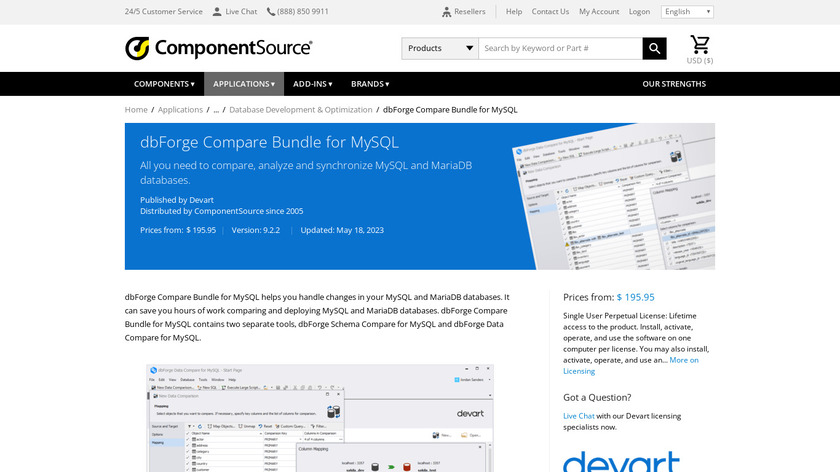
Task: Click the Resellers person icon
Action: pyautogui.click(x=446, y=12)
